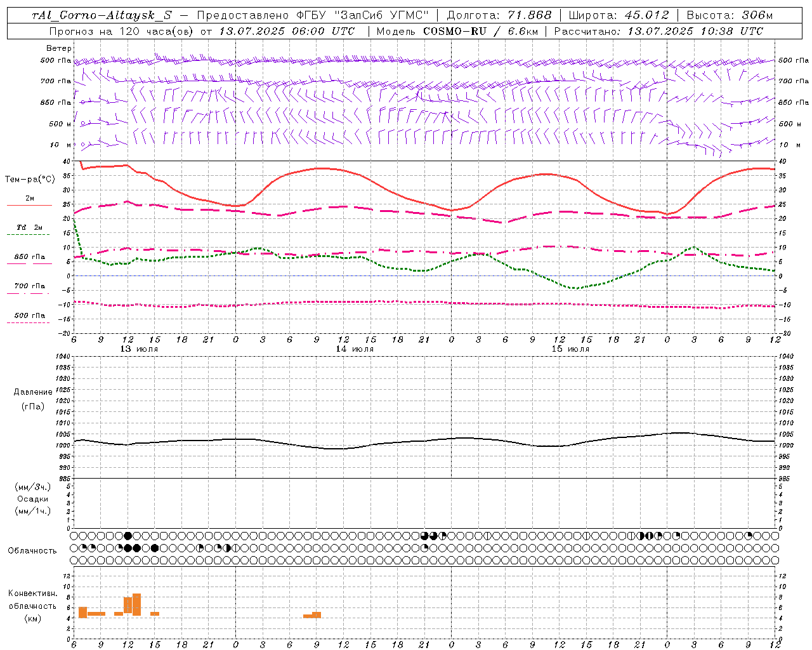Click the 15 июля date label
The image size is (812, 650).
pos(570,348)
